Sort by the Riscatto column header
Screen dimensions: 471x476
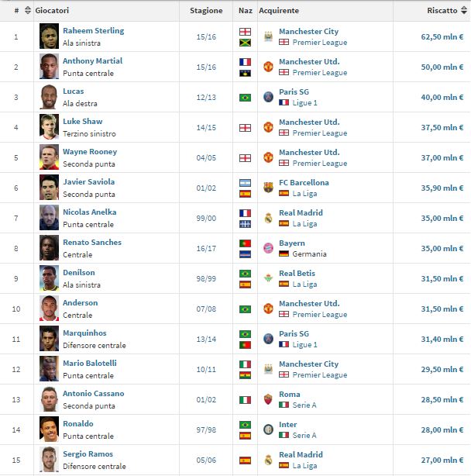pos(442,11)
